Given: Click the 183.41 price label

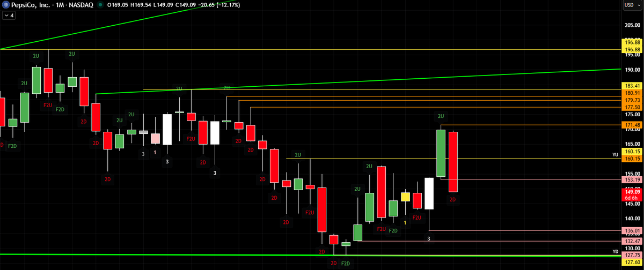Looking at the screenshot, I should (631, 86).
